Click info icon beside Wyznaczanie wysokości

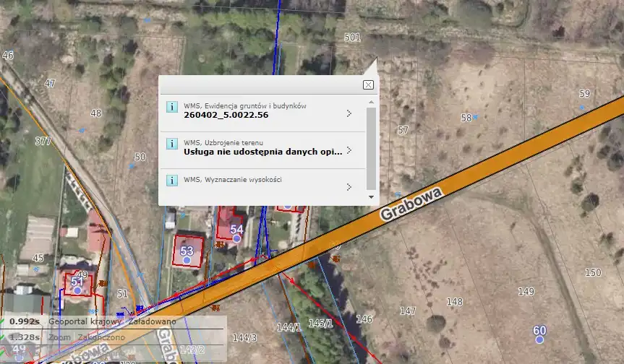click(172, 180)
